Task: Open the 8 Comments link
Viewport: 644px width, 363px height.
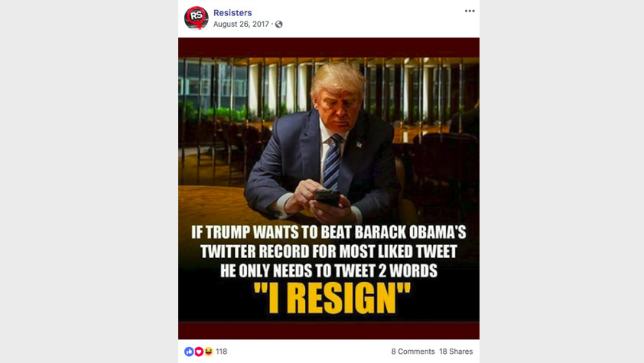Action: coord(413,352)
